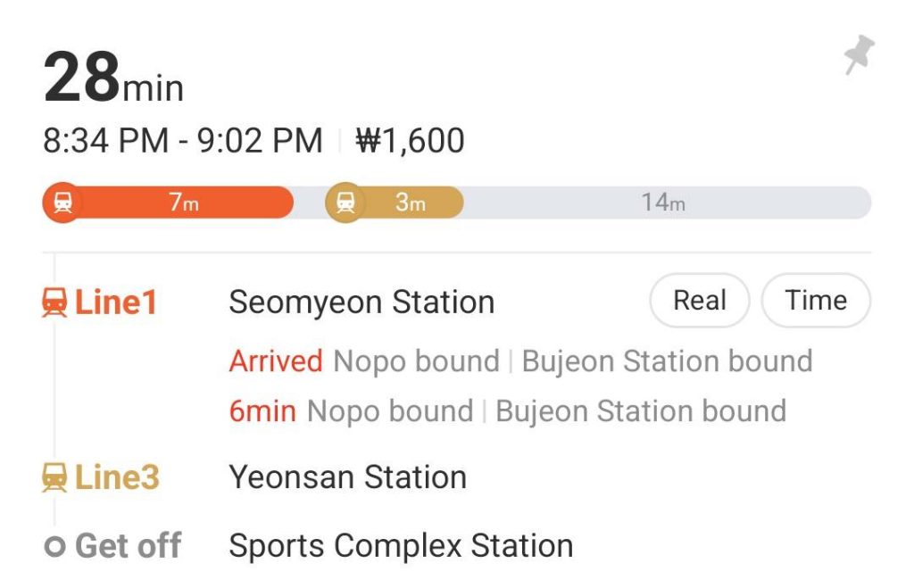
Task: Tap the Line1 orange subway icon
Action: pyautogui.click(x=55, y=303)
